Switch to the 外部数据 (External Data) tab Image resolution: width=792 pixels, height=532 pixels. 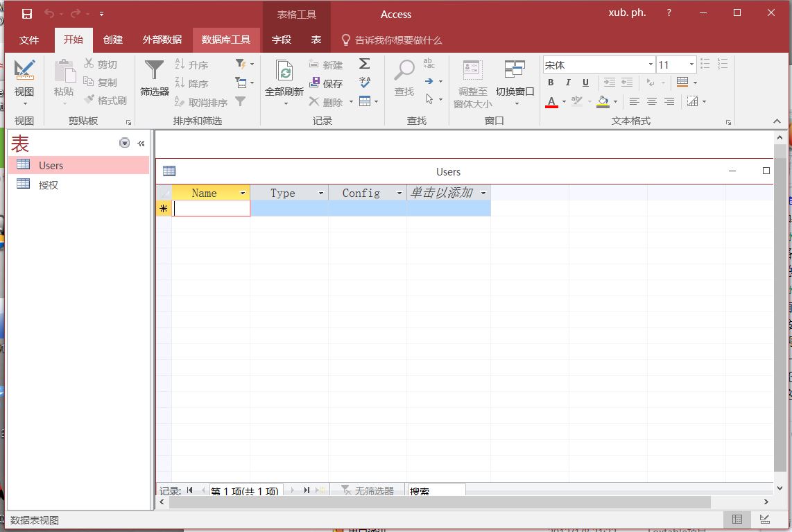pos(162,40)
